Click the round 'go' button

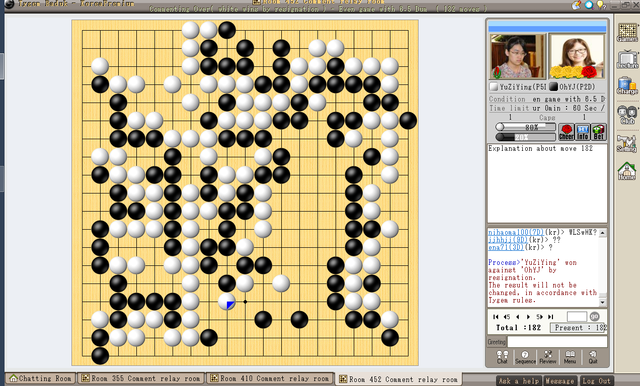click(x=594, y=316)
